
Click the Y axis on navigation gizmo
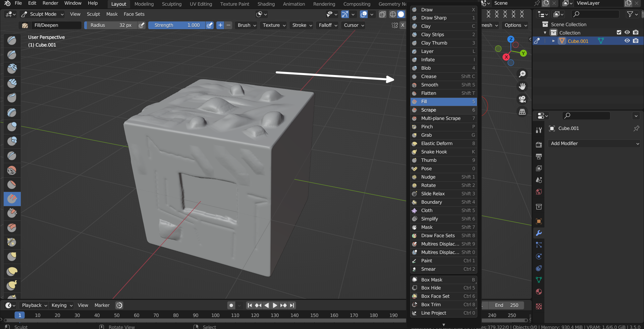tap(523, 53)
